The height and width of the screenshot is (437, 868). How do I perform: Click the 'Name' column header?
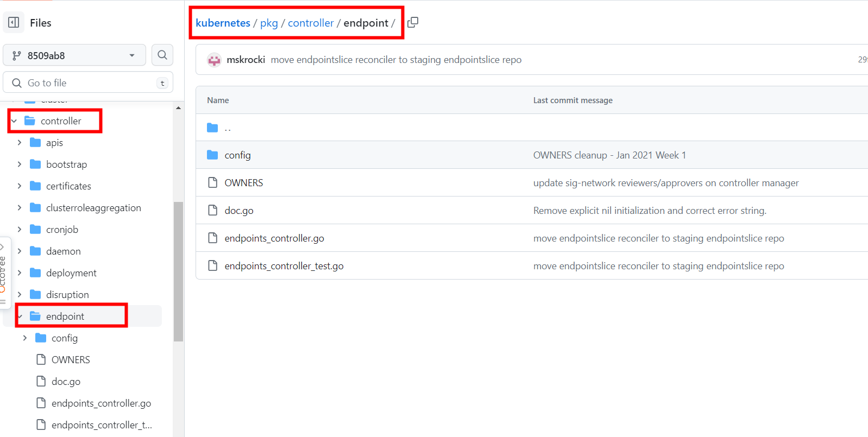tap(218, 100)
